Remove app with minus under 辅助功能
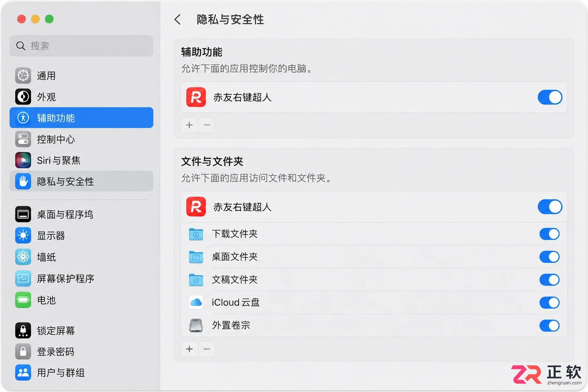This screenshot has width=588, height=392. coord(207,125)
